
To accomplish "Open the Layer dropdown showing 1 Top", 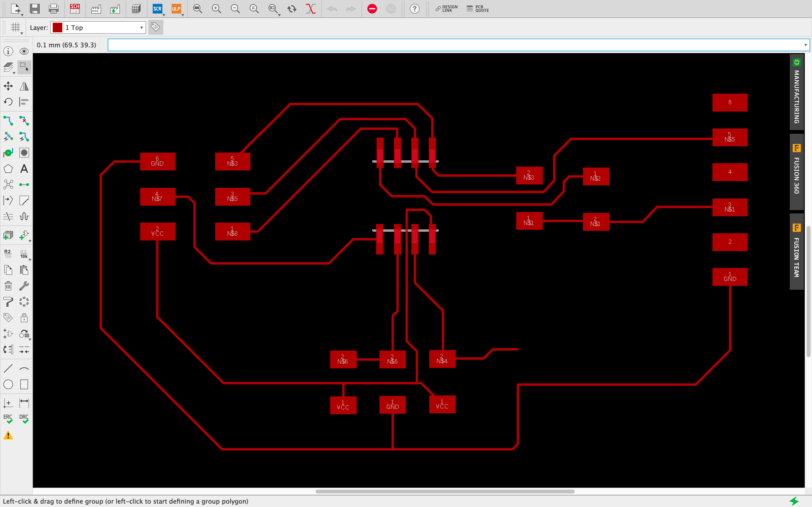I will point(98,28).
